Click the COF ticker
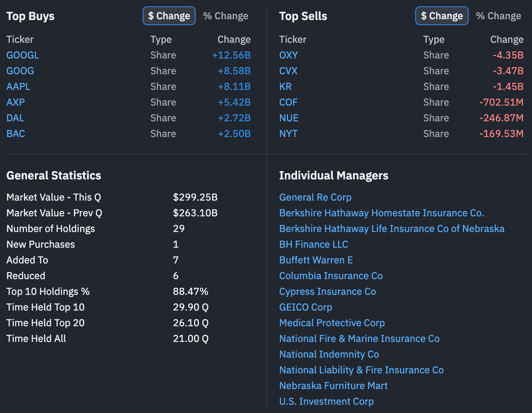 point(288,102)
